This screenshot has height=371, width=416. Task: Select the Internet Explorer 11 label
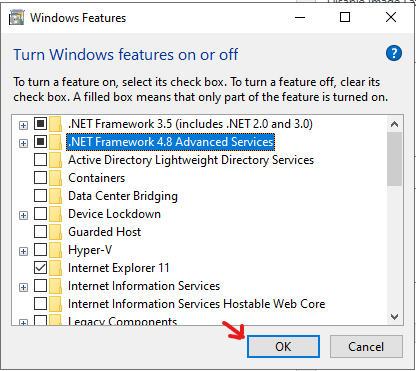tap(119, 268)
